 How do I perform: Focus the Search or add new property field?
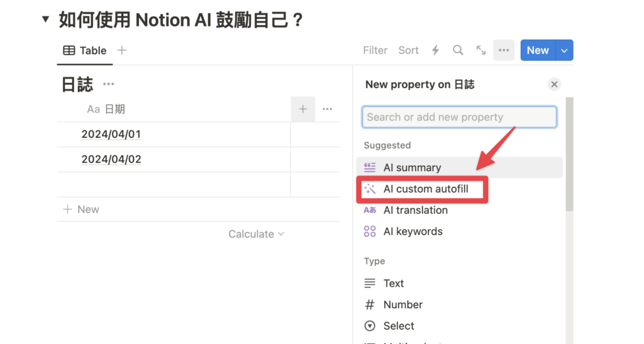coord(459,117)
